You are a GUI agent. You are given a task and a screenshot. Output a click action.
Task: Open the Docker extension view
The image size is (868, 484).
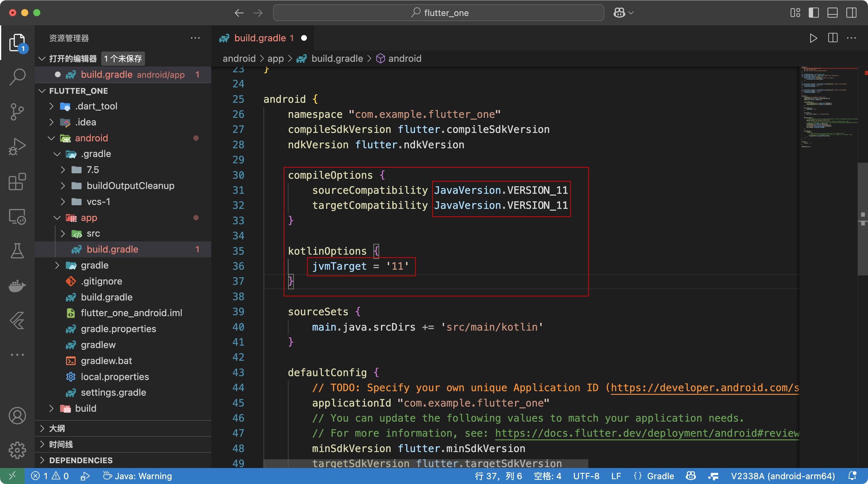17,286
